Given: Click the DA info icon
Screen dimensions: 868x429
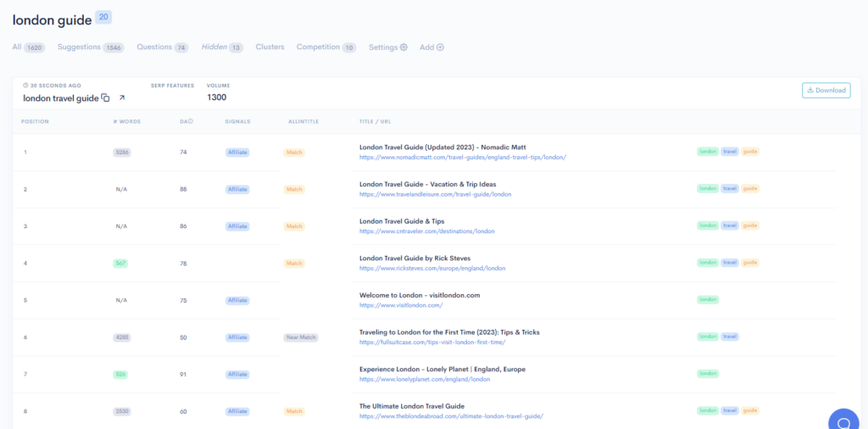Looking at the screenshot, I should coord(191,121).
